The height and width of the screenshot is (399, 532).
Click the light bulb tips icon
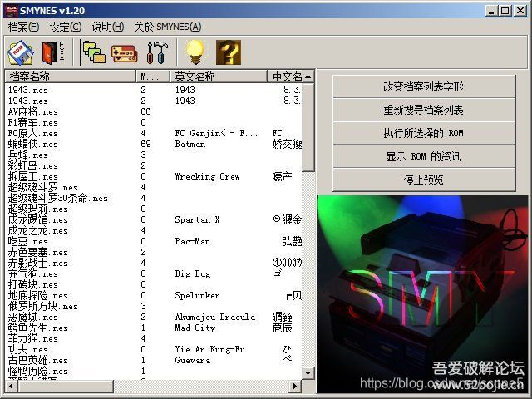195,52
